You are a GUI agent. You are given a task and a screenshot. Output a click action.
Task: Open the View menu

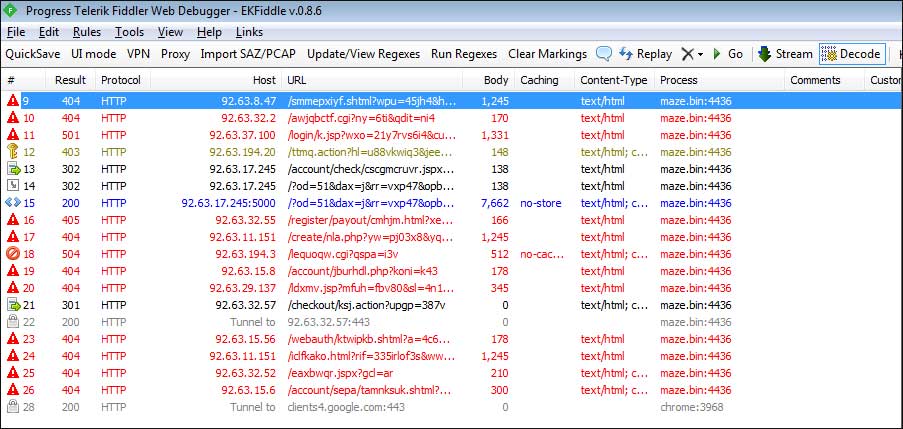click(170, 32)
